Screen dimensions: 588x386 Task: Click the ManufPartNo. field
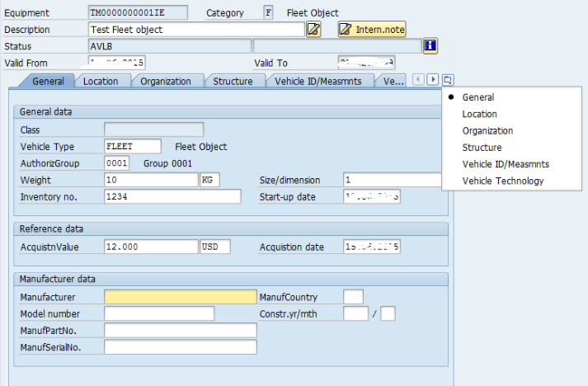point(181,330)
